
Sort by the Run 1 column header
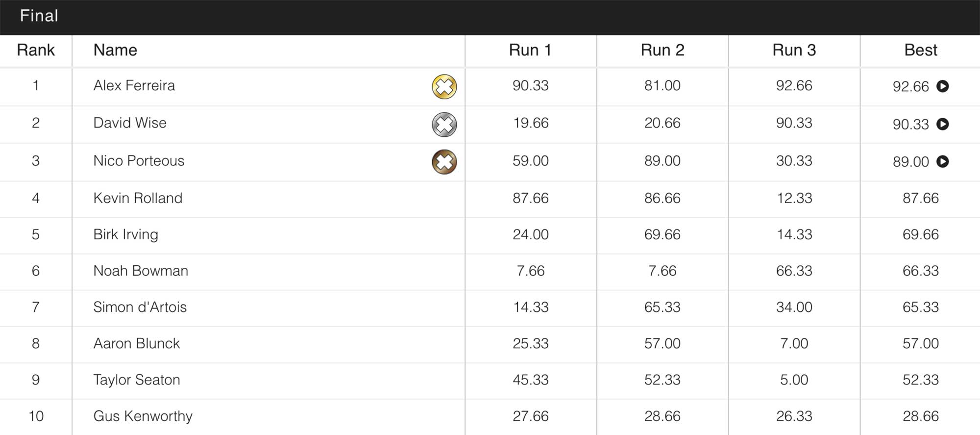pos(530,50)
